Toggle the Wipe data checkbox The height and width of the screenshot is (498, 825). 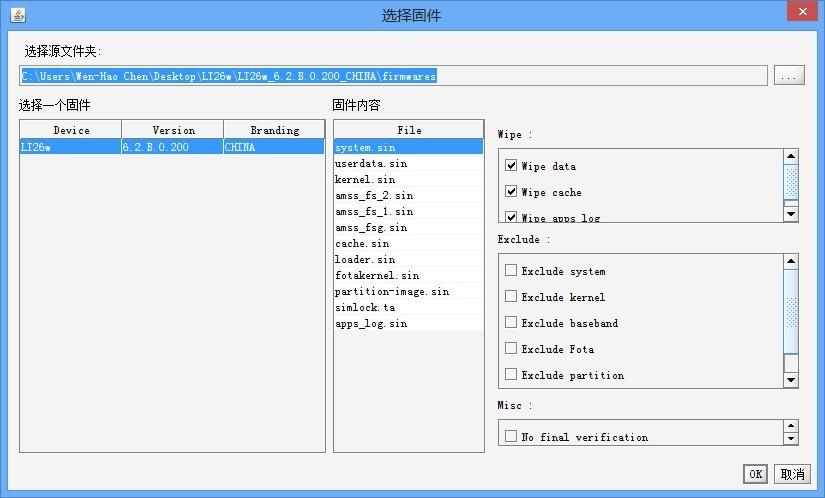[x=511, y=165]
